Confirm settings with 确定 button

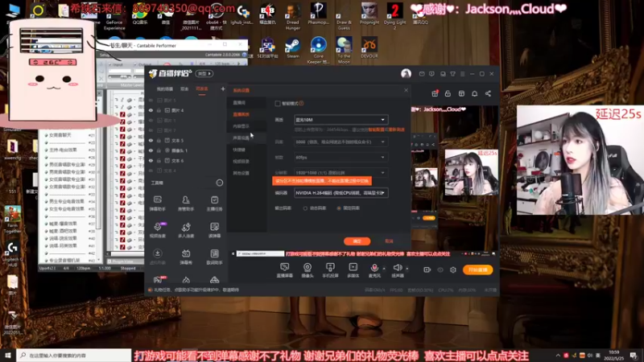tap(357, 241)
